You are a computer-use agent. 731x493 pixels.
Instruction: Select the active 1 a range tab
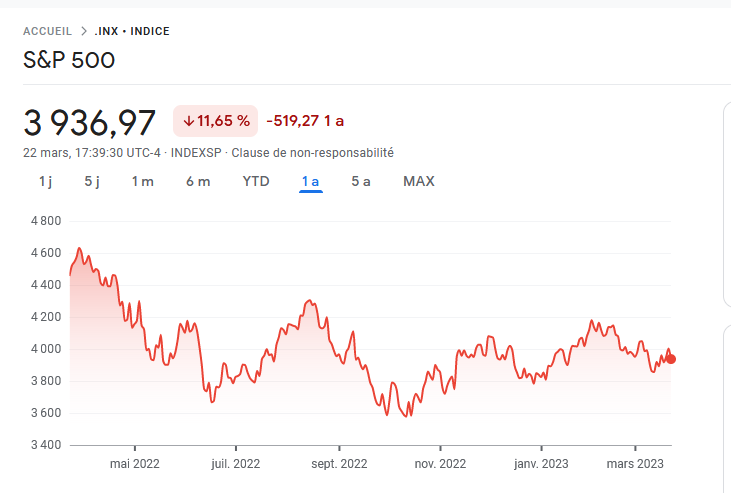pyautogui.click(x=310, y=181)
